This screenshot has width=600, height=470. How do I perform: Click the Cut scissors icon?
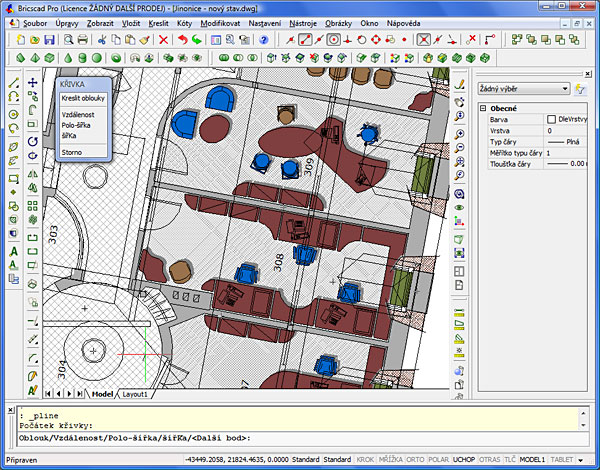[x=103, y=40]
